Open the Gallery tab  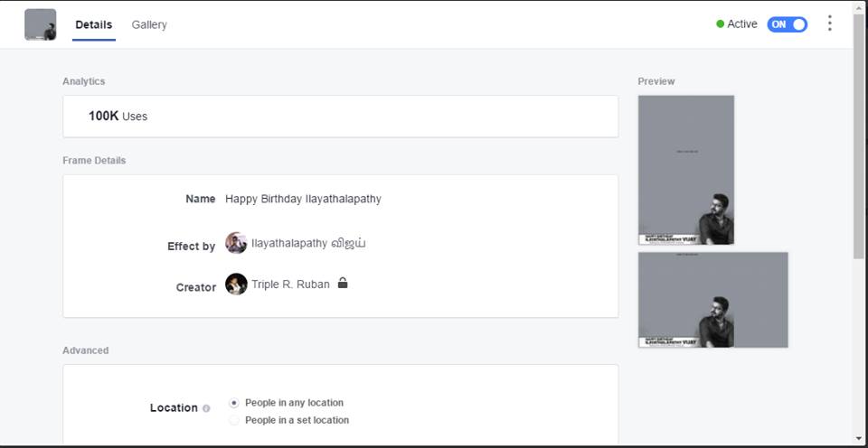click(149, 25)
